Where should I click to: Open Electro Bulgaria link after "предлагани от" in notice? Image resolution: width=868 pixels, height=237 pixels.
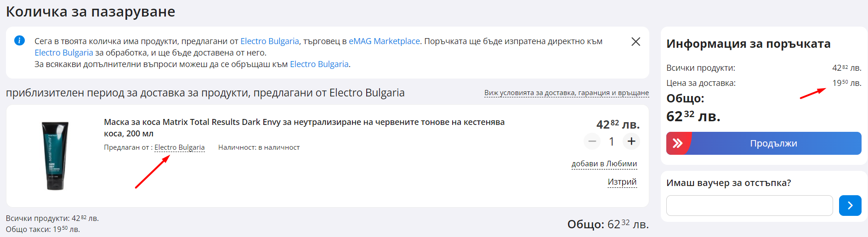pos(270,41)
